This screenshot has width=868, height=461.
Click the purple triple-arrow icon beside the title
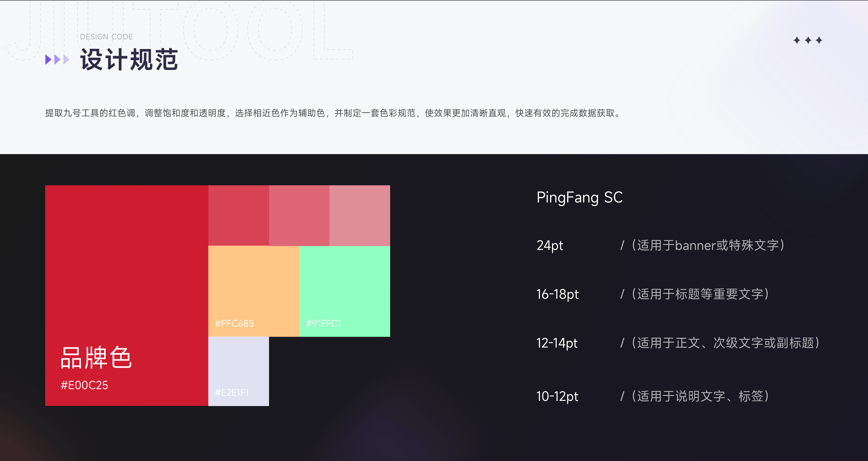[57, 60]
